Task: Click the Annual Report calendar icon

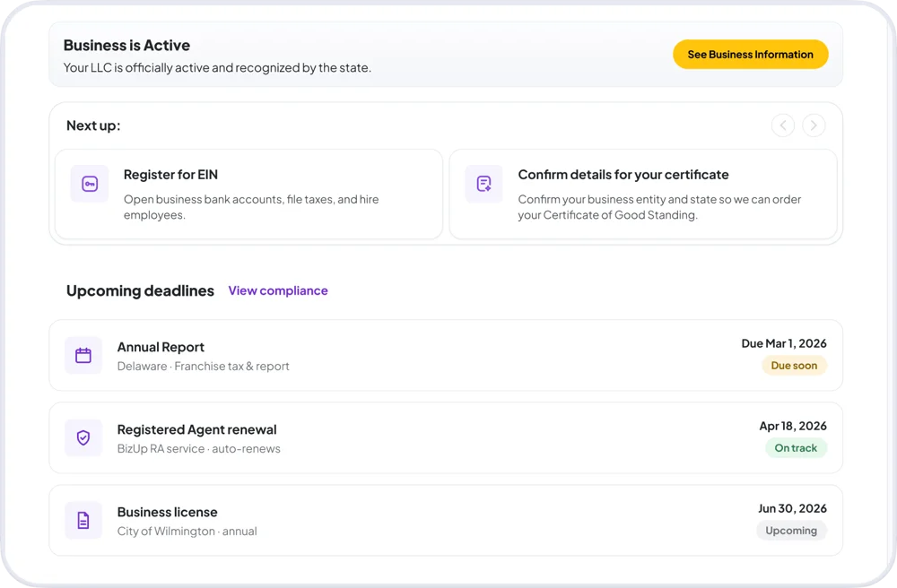Action: tap(83, 356)
